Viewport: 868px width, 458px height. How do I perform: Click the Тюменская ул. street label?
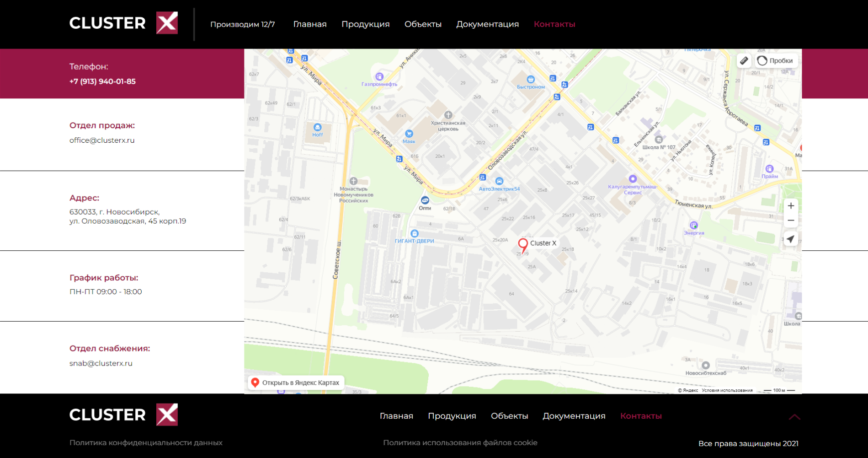pyautogui.click(x=693, y=205)
